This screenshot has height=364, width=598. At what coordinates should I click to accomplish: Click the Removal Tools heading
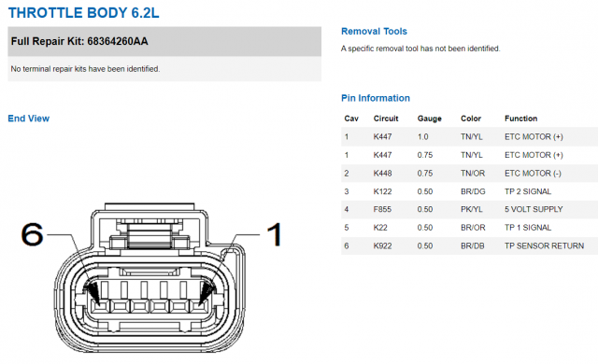374,31
